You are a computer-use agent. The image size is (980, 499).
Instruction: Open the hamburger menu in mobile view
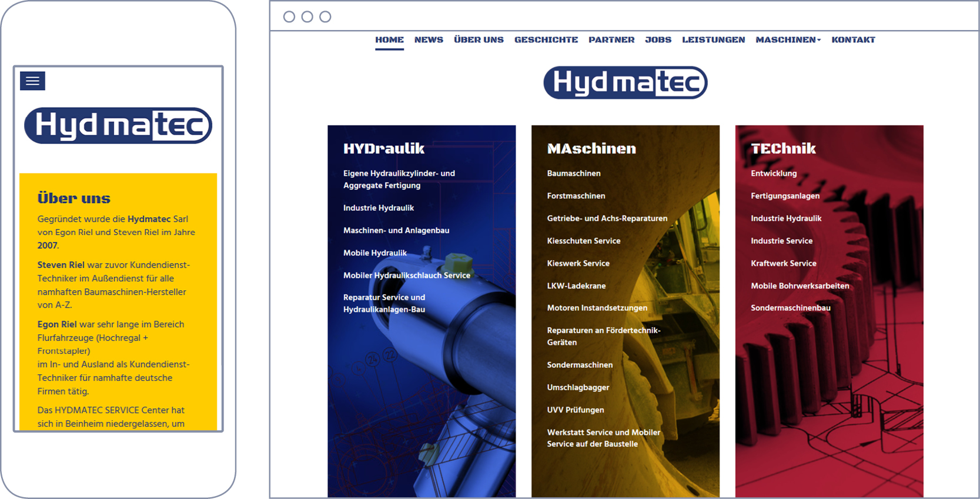pyautogui.click(x=32, y=81)
